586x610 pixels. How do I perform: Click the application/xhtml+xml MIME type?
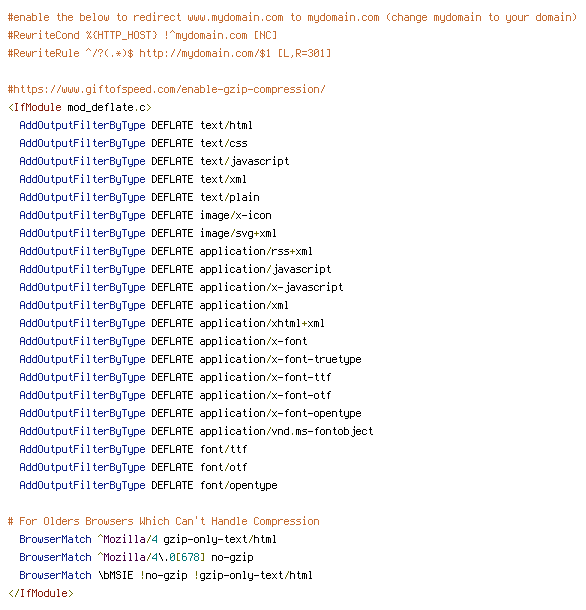point(262,323)
